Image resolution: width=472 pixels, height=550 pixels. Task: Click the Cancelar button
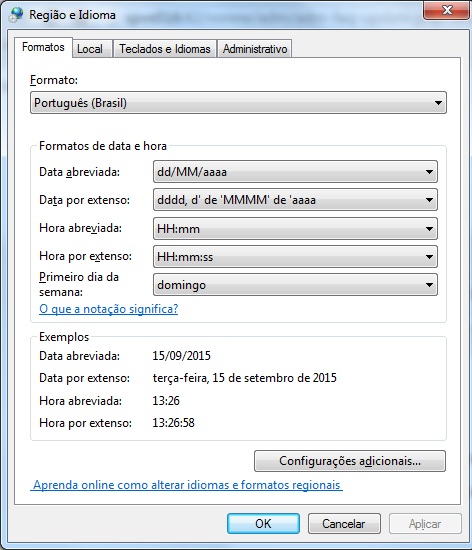click(x=344, y=524)
